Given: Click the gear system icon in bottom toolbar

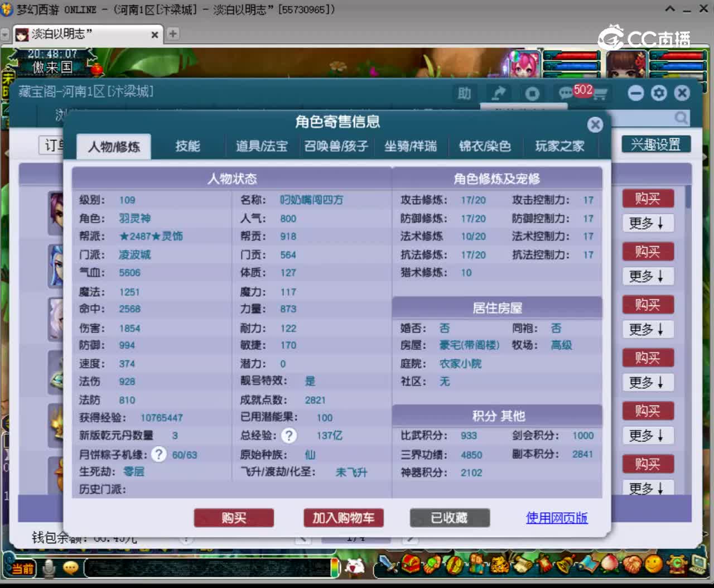Looking at the screenshot, I should (x=677, y=565).
